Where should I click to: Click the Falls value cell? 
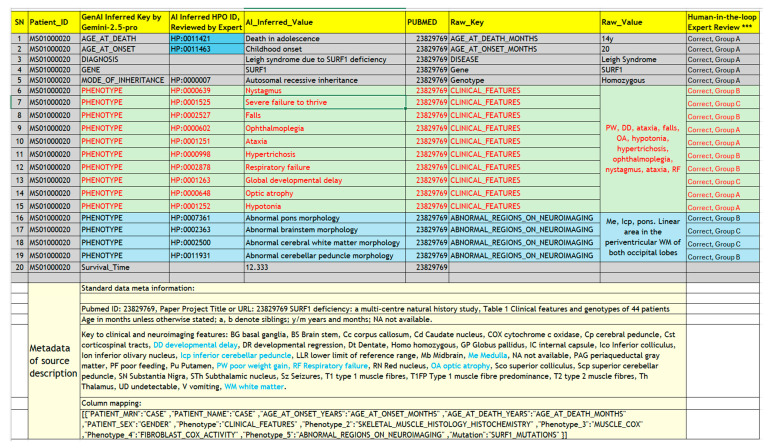[x=324, y=116]
